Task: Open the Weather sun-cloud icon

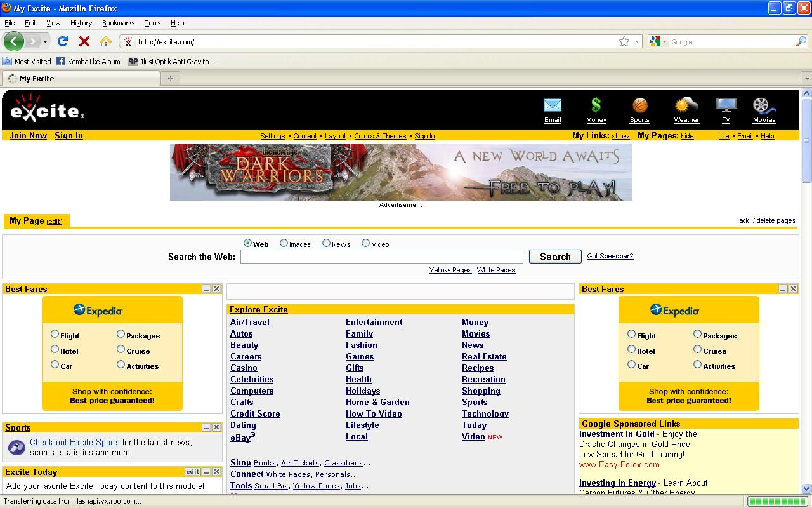Action: (x=686, y=105)
